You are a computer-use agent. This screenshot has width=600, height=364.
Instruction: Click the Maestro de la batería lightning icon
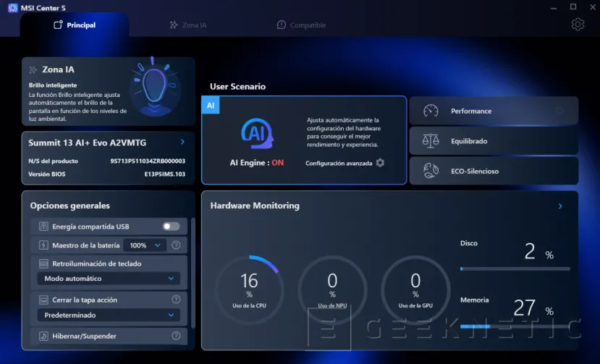[43, 245]
